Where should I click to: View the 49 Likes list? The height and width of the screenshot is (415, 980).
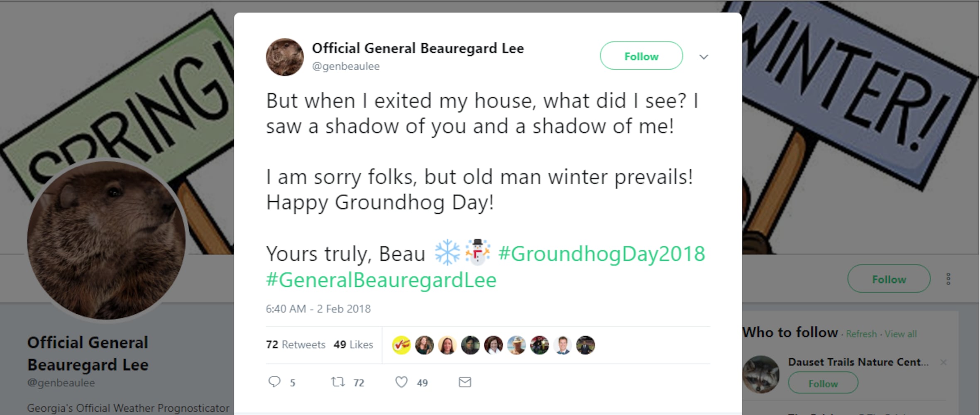pos(353,344)
